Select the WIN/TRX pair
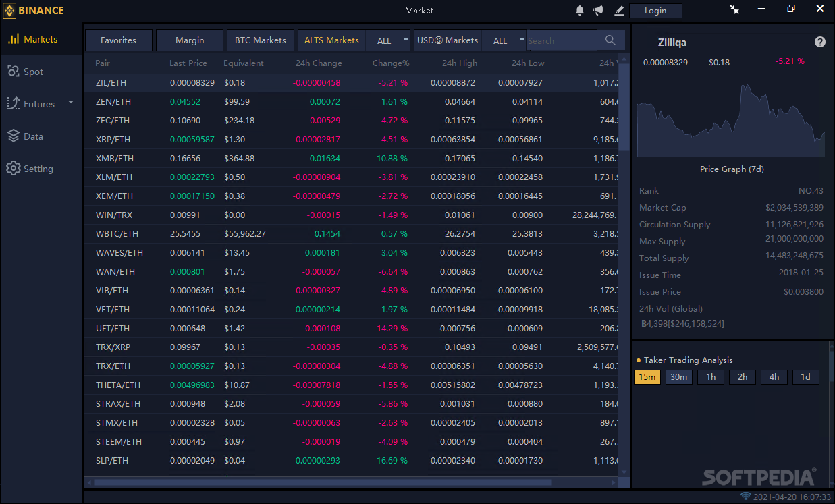 coord(114,215)
